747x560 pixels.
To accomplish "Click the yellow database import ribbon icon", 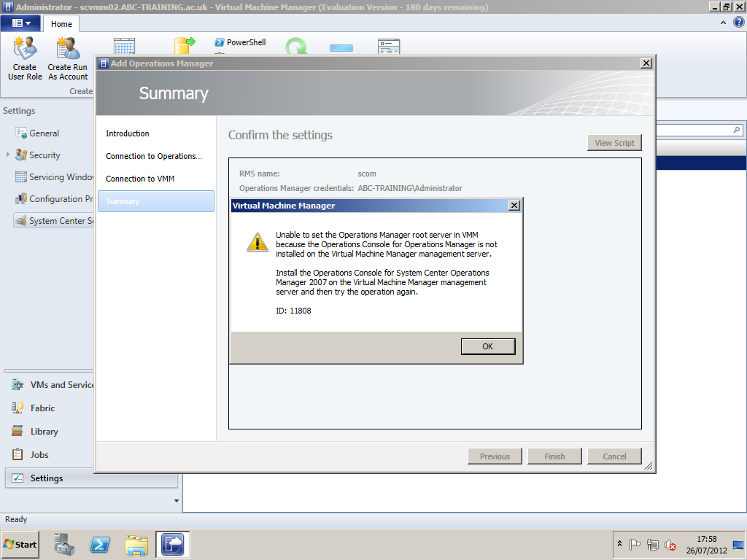I will pos(185,46).
